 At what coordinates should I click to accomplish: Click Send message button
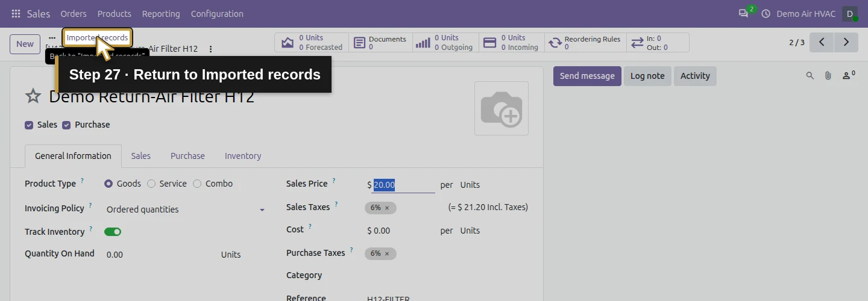(587, 76)
